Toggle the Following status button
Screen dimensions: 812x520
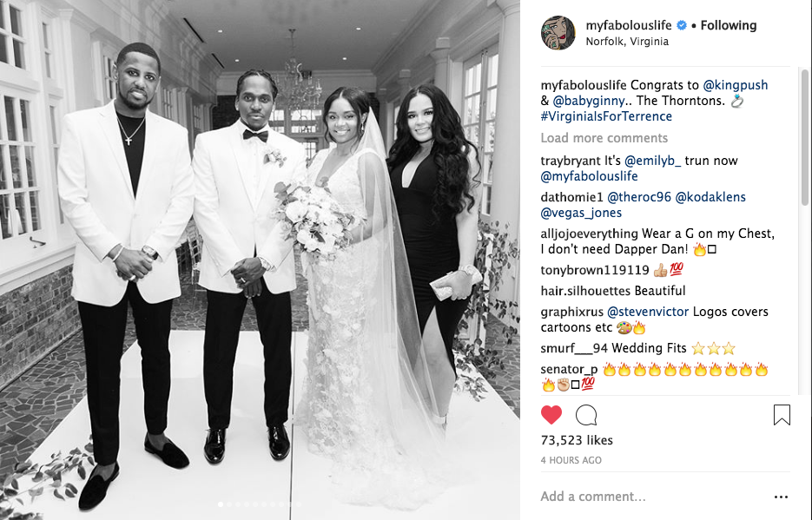click(728, 25)
